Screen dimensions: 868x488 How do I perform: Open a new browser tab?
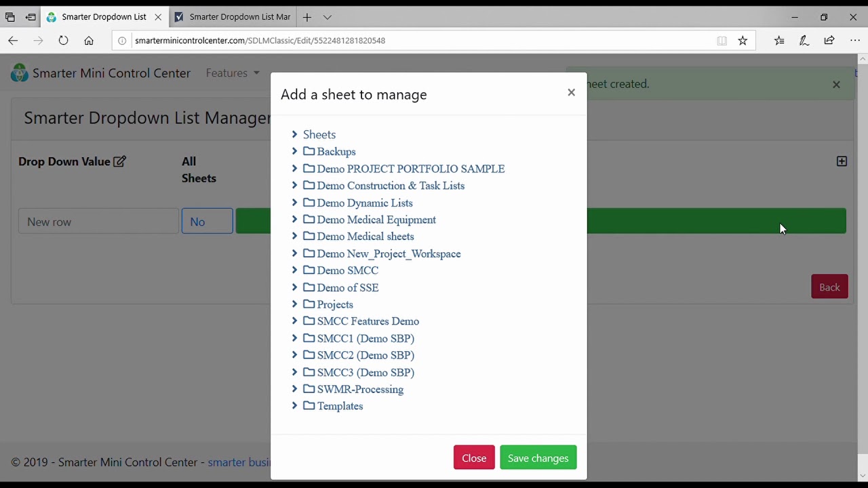(x=307, y=17)
